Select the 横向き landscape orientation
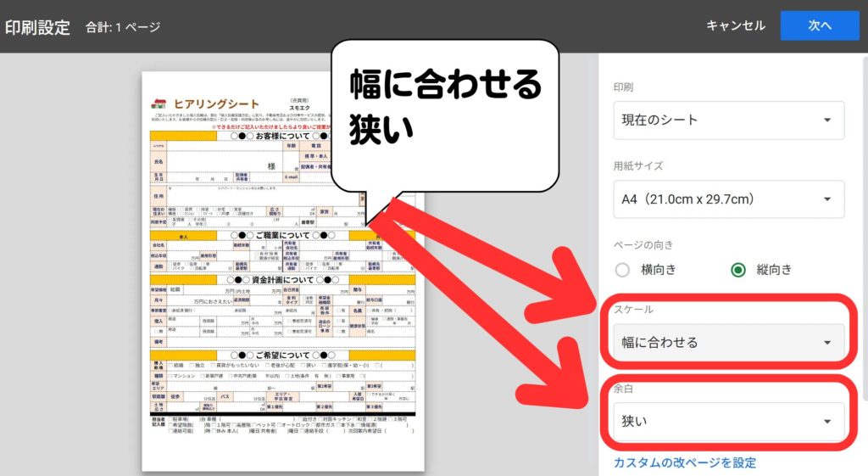This screenshot has height=476, width=868. click(x=623, y=270)
